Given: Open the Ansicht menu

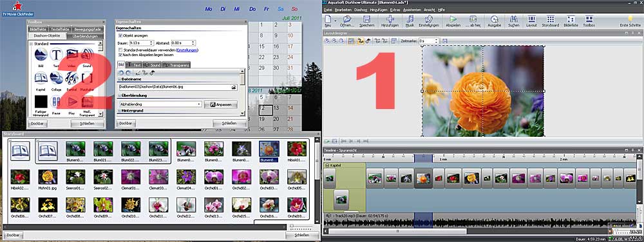Looking at the screenshot, I should click(x=429, y=9).
